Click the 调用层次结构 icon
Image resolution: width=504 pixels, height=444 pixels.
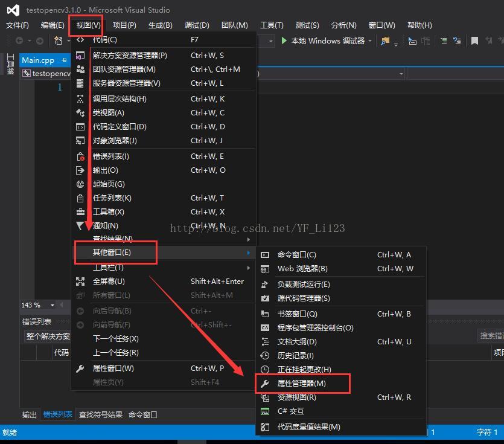click(80, 99)
